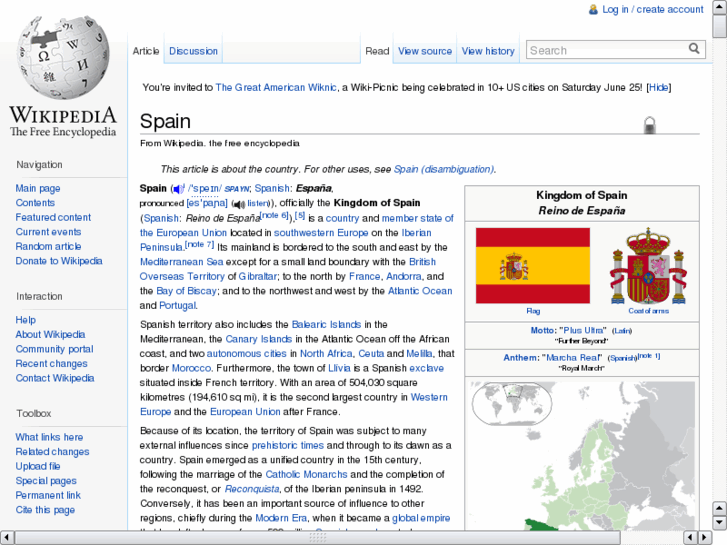727x545 pixels.
Task: Open the coat of arms image
Action: coord(648,266)
